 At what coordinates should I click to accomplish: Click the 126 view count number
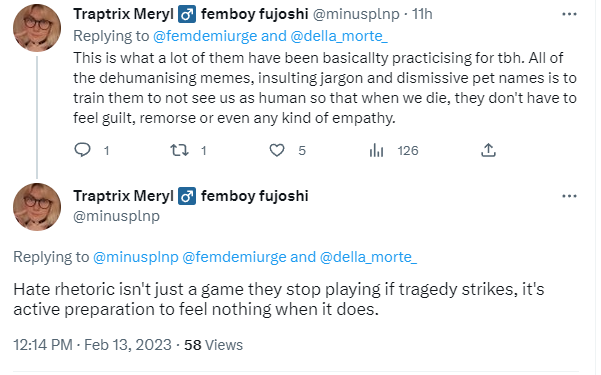(x=408, y=151)
